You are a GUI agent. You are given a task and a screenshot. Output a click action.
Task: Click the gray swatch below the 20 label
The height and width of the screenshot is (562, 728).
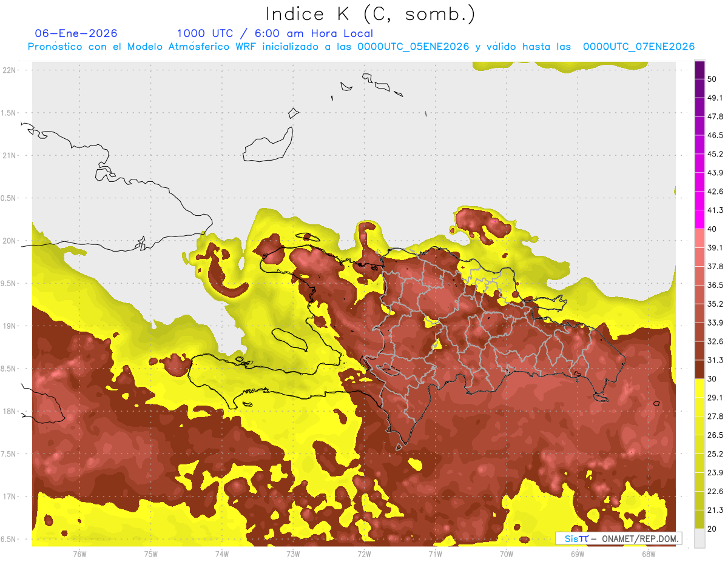[699, 538]
